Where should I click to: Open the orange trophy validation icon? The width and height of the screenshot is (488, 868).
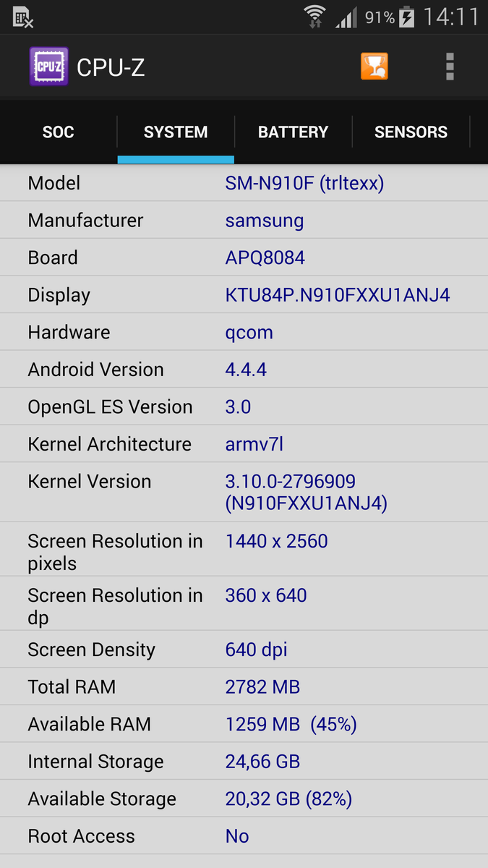pos(374,67)
